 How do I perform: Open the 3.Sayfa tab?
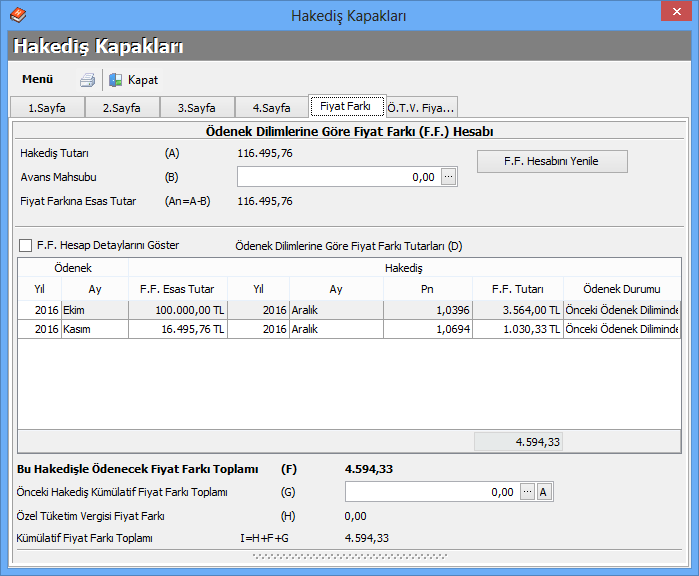click(x=196, y=107)
